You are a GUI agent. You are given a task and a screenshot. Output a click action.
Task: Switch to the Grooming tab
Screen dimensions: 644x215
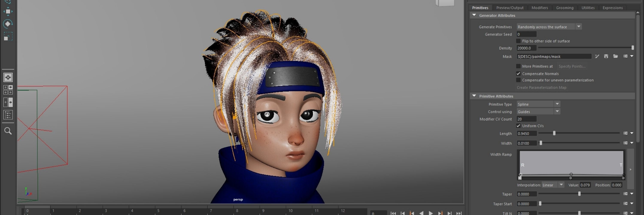click(565, 8)
